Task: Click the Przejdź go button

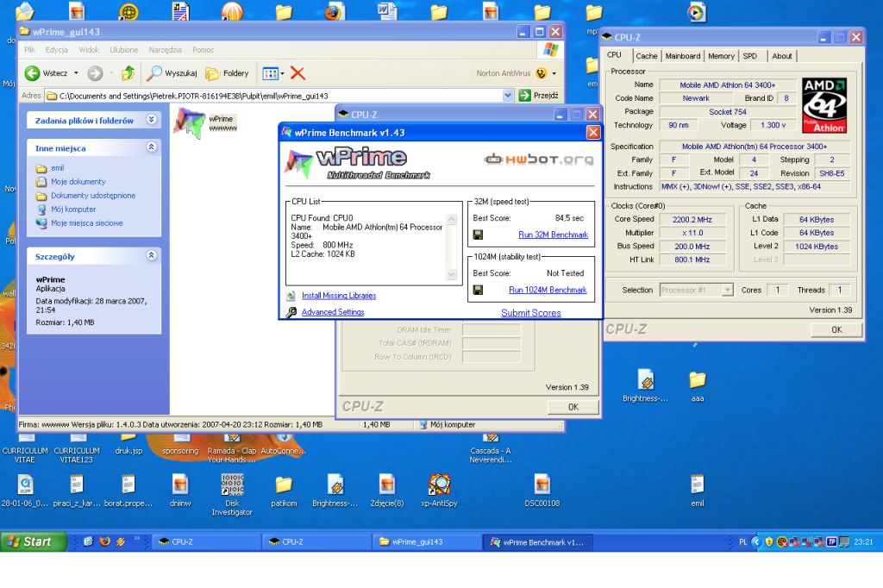Action: coord(539,96)
